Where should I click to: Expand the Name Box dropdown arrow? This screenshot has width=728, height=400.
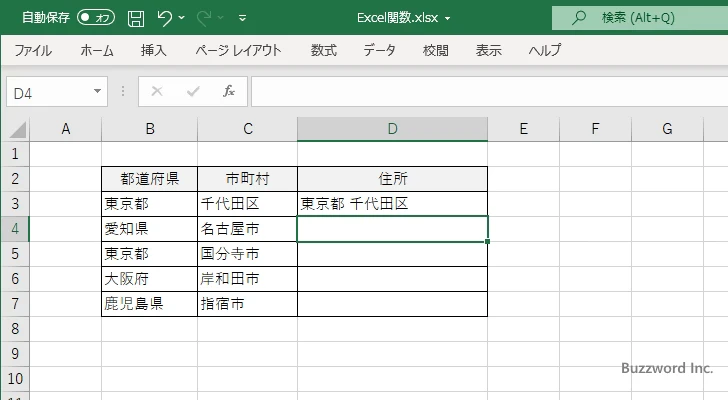[x=97, y=91]
